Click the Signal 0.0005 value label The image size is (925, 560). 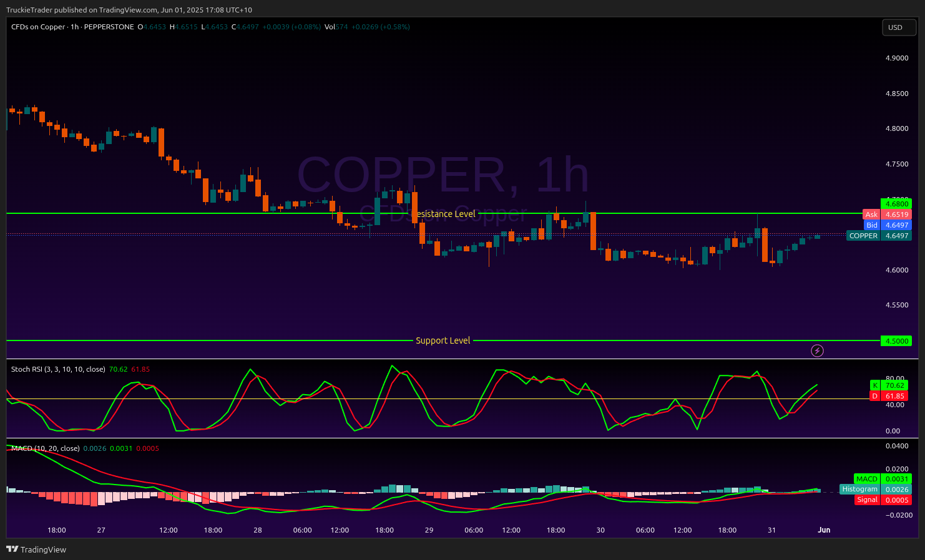tap(883, 500)
